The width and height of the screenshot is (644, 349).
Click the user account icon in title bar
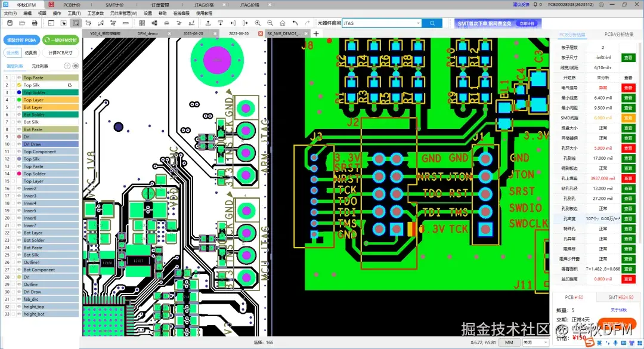pos(601,5)
